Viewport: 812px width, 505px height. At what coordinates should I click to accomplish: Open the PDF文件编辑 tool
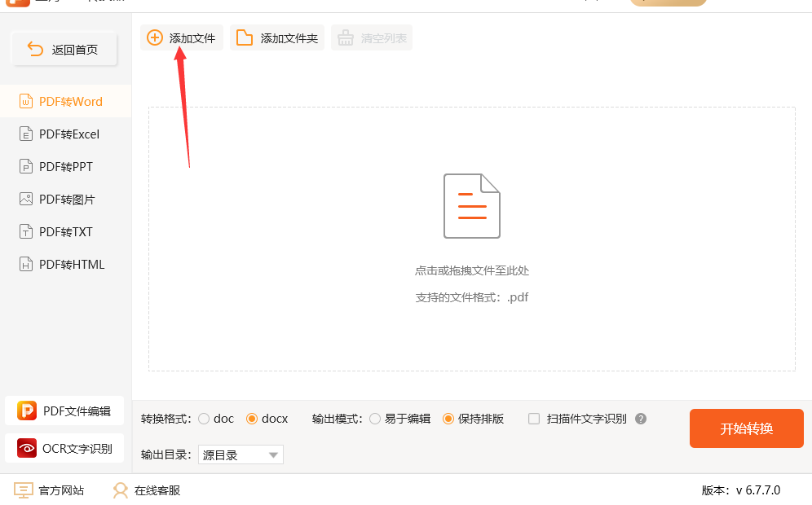click(64, 411)
